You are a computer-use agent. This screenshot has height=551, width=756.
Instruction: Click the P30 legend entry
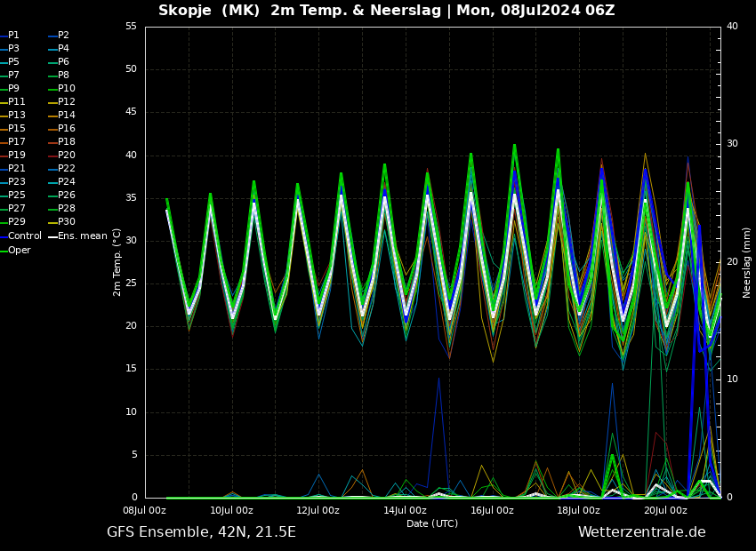(66, 222)
